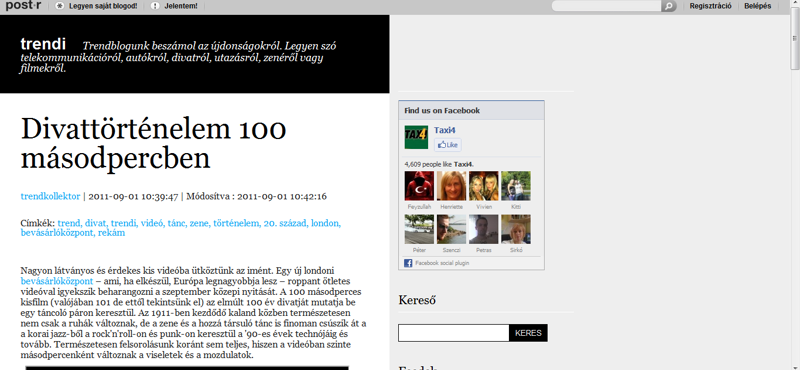Viewport: 800px width, 370px height.
Task: Select the rekám tag
Action: pos(111,233)
